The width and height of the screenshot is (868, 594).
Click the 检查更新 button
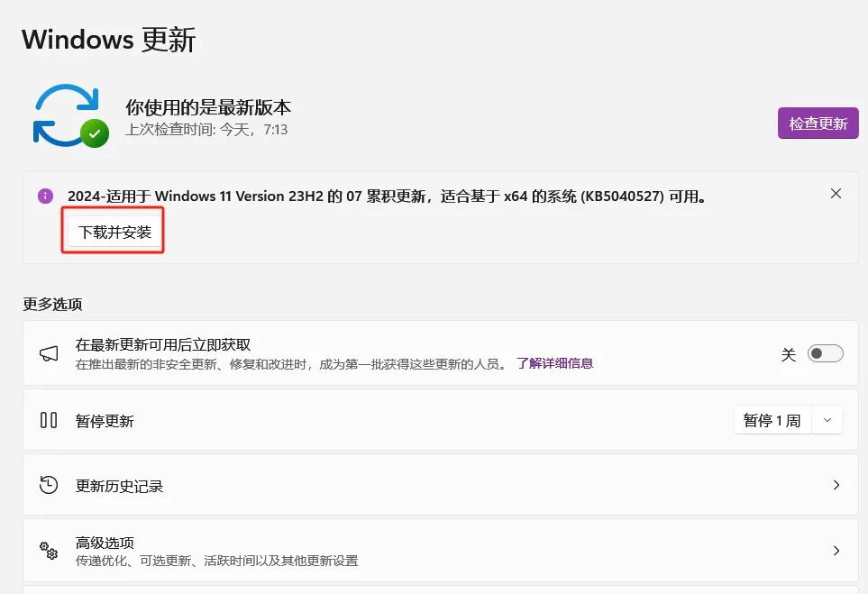pyautogui.click(x=818, y=123)
